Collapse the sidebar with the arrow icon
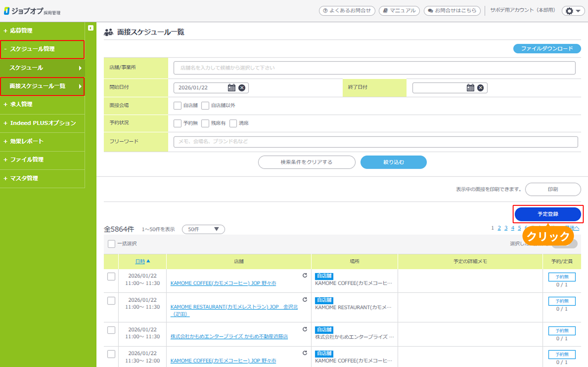This screenshot has height=367, width=588. click(x=91, y=28)
